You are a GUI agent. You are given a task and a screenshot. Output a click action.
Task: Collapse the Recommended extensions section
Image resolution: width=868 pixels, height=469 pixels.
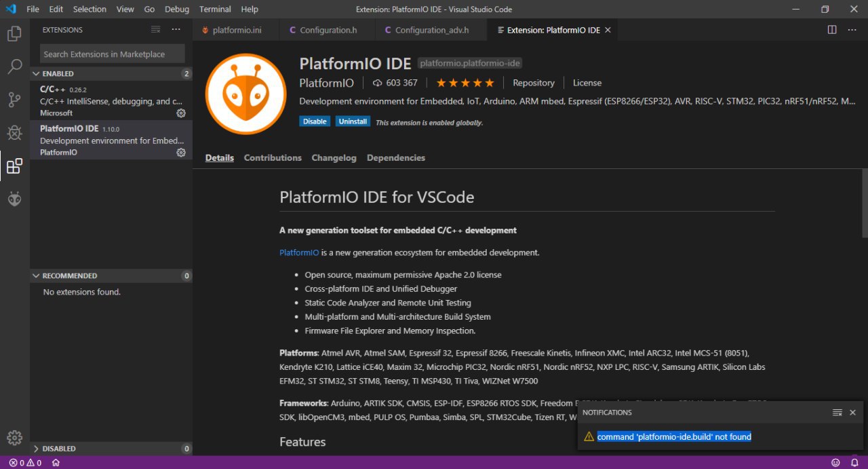(111, 276)
